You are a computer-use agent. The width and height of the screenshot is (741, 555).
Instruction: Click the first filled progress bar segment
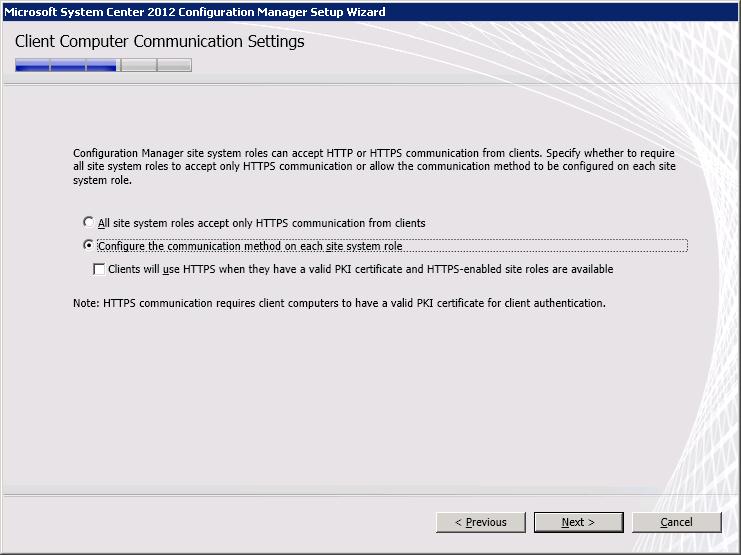point(32,66)
